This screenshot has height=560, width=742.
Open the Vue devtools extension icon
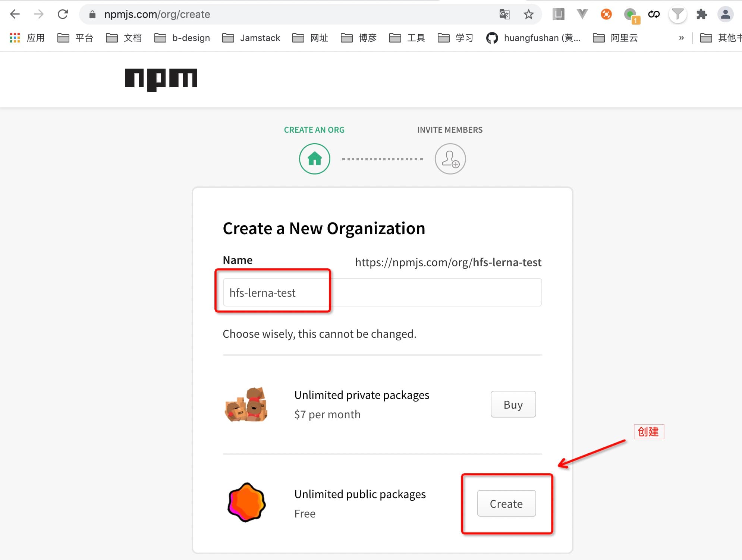pyautogui.click(x=582, y=14)
